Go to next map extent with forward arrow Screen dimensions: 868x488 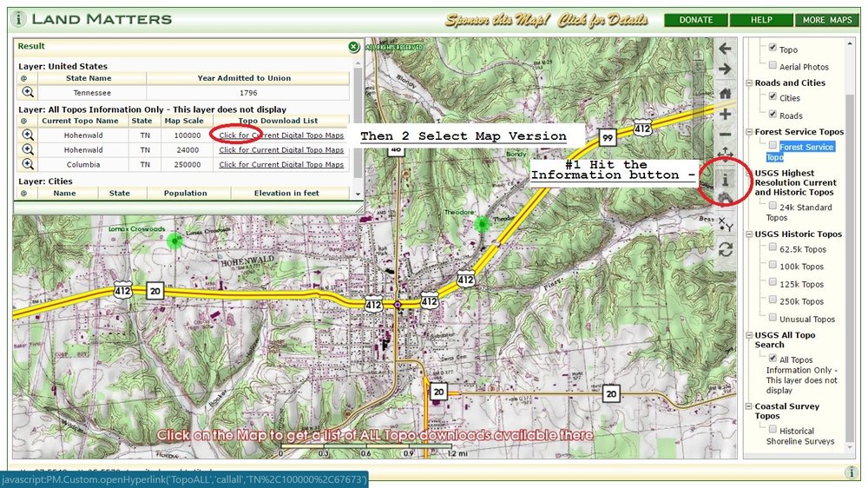(x=725, y=69)
